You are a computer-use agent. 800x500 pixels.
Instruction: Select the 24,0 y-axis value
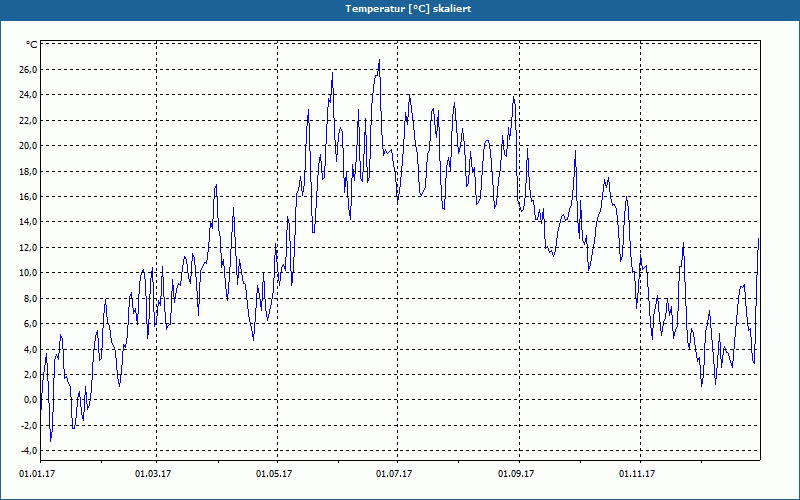pos(29,95)
